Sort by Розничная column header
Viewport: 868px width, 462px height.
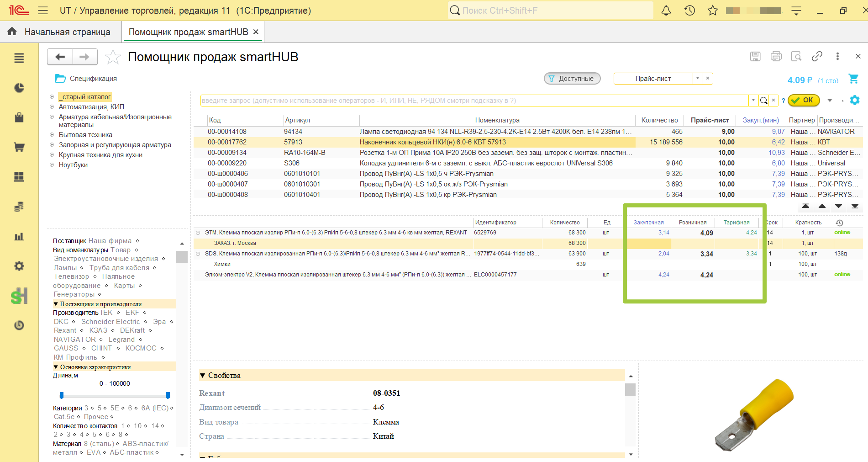click(x=693, y=223)
